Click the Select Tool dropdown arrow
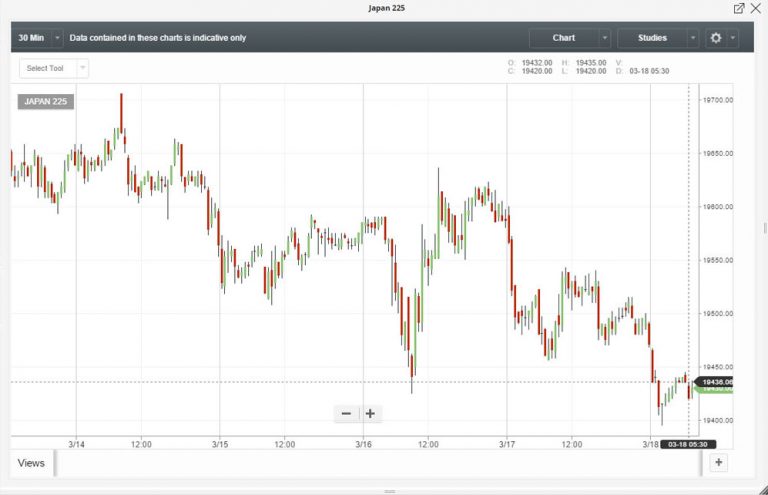 pos(83,68)
